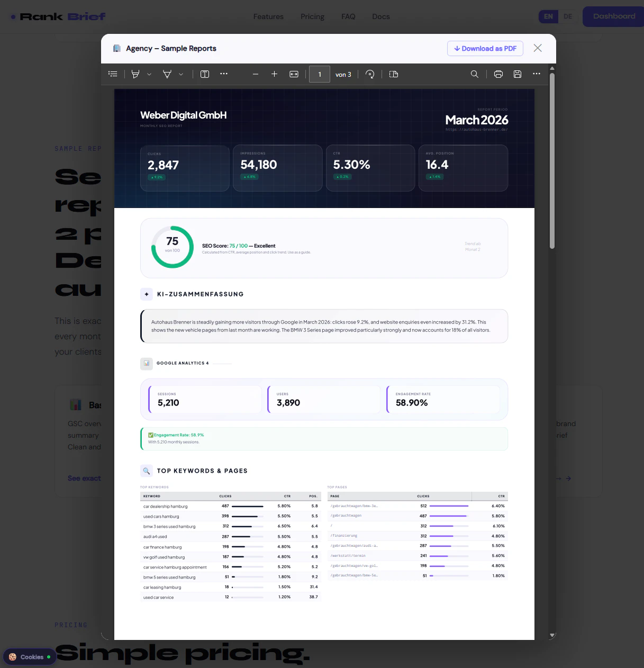Viewport: 644px width, 668px height.
Task: Click the page number input field
Action: [x=320, y=74]
